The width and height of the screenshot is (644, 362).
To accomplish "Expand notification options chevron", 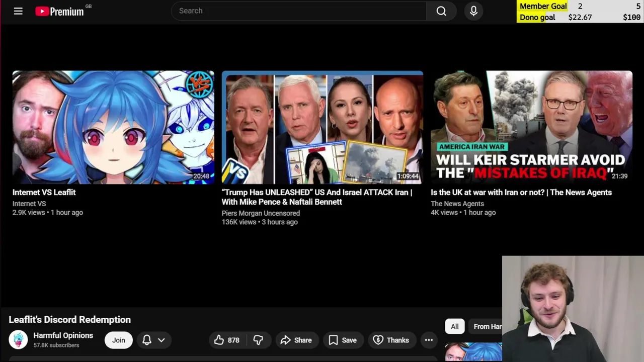I will pos(162,340).
